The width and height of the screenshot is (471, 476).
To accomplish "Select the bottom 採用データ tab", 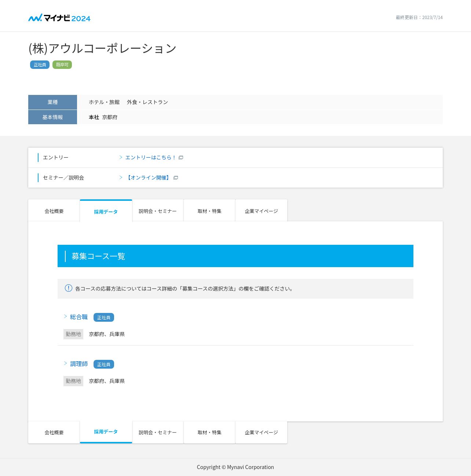I will point(106,432).
